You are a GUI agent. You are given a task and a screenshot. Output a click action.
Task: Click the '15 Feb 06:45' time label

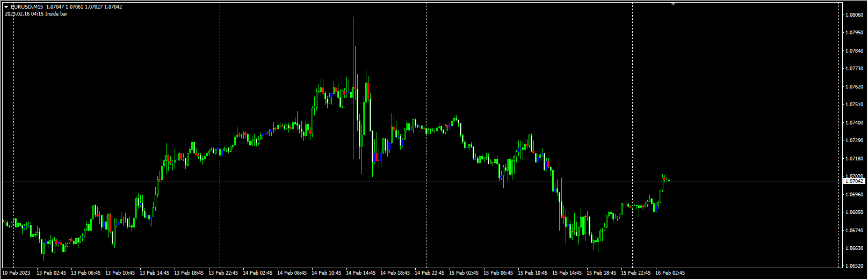click(x=498, y=273)
